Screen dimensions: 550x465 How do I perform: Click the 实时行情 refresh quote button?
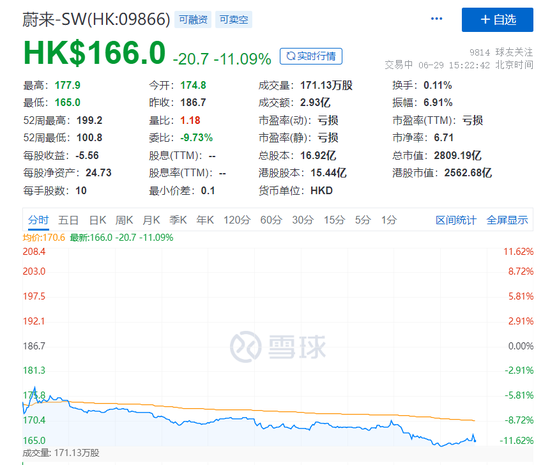[311, 56]
